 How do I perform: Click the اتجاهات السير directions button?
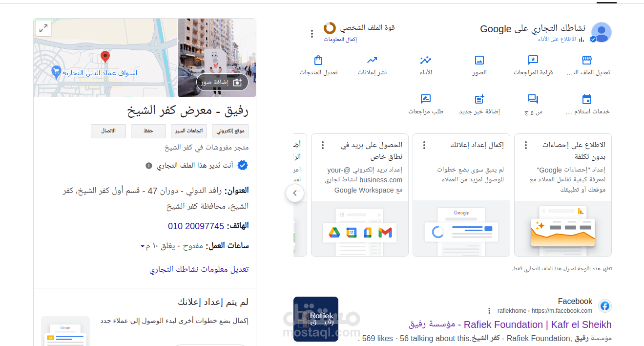189,131
